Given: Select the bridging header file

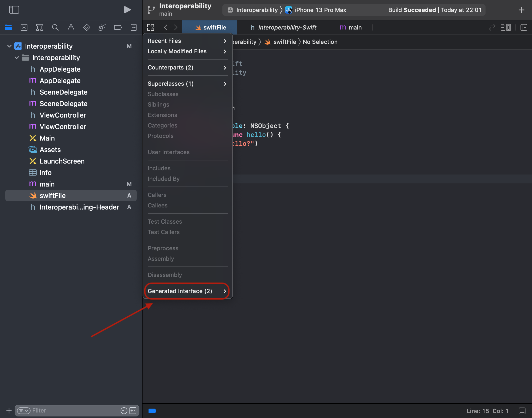Looking at the screenshot, I should click(x=71, y=207).
